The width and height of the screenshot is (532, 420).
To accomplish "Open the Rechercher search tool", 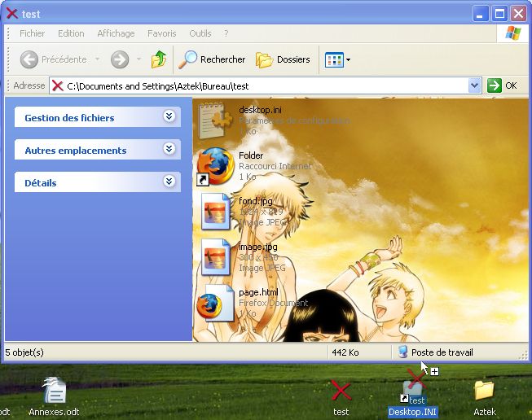I will (212, 59).
